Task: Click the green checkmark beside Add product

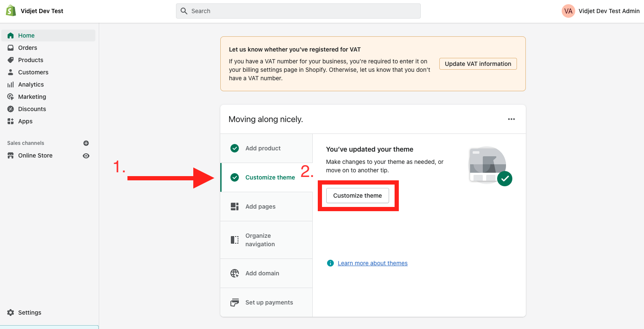Action: click(x=235, y=148)
